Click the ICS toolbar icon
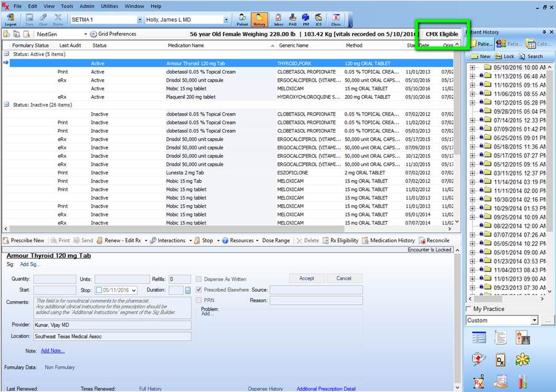 pos(319,20)
